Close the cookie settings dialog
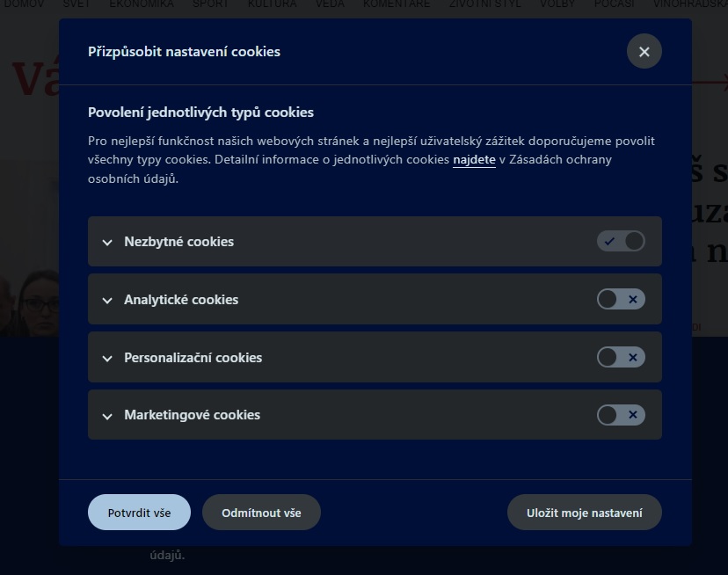The width and height of the screenshot is (728, 575). click(644, 52)
